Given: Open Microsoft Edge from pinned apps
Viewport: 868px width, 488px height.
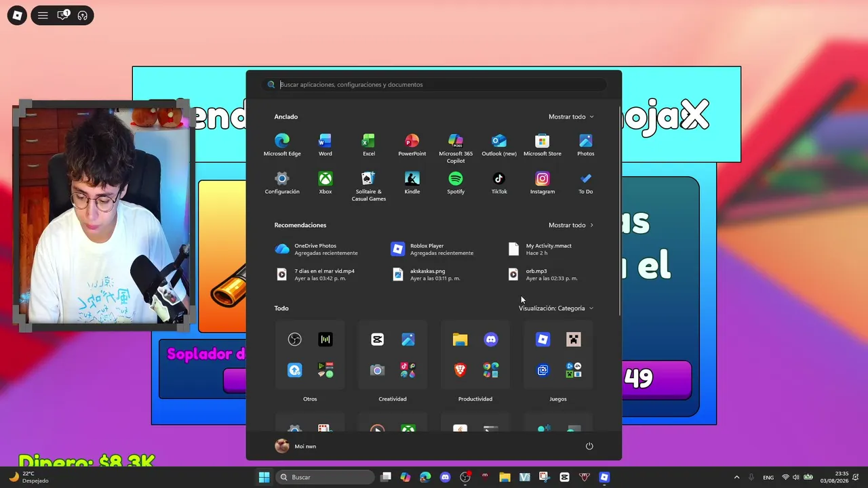Looking at the screenshot, I should coord(282,145).
